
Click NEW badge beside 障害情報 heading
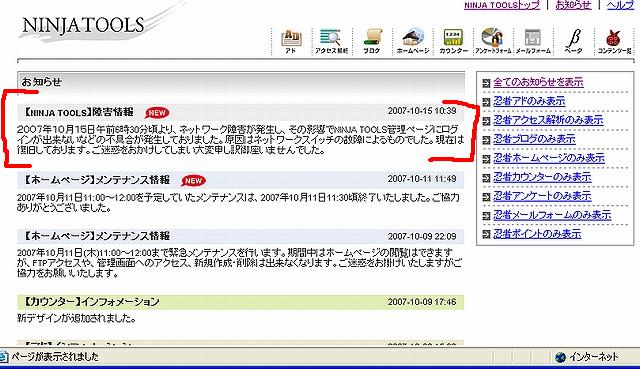point(157,113)
